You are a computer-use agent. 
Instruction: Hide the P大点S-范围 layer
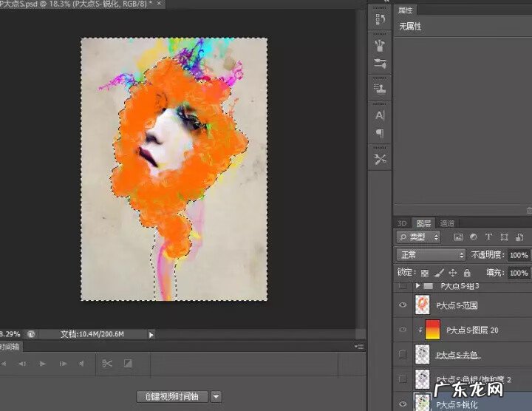403,305
